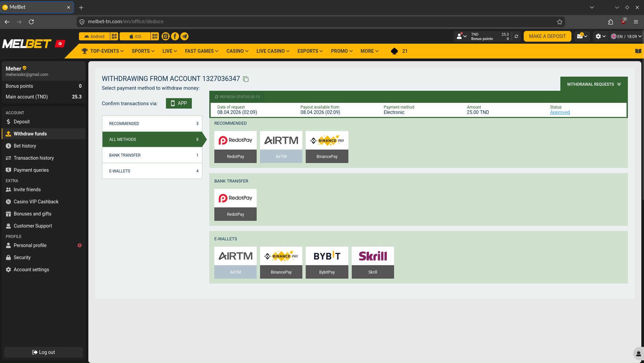Open the Instagram social icon
The height and width of the screenshot is (363, 644).
click(166, 36)
